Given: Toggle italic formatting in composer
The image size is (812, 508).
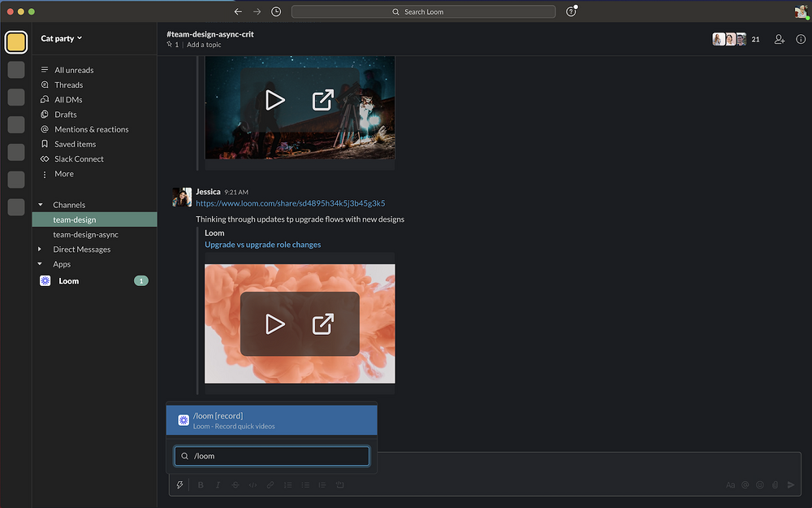Looking at the screenshot, I should [218, 485].
